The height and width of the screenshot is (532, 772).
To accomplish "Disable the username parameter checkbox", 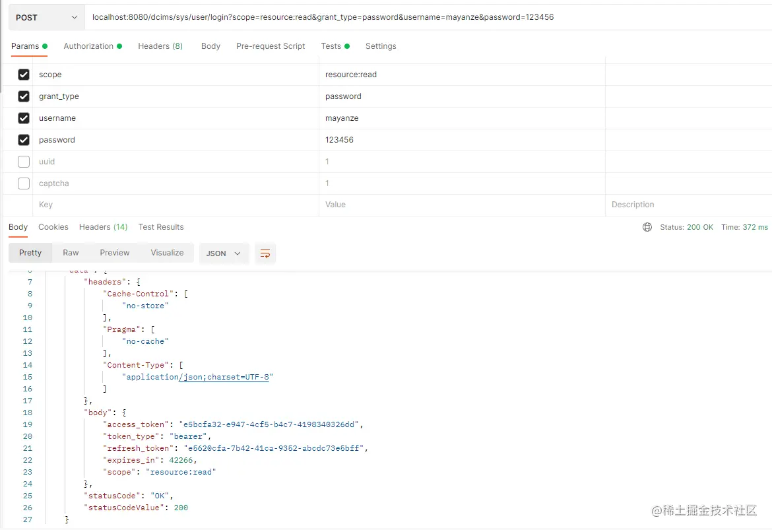I will (24, 118).
